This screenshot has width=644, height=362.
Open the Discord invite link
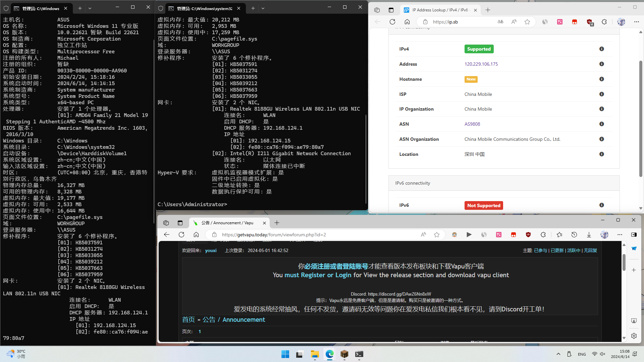399,294
